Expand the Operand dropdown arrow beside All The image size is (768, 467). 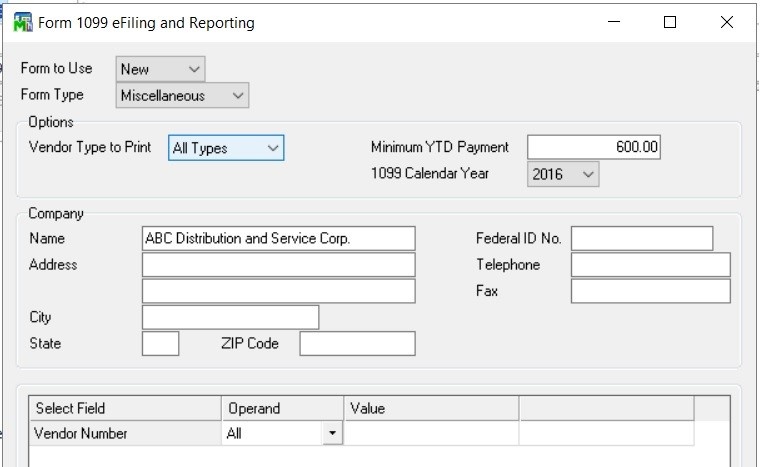[x=331, y=434]
